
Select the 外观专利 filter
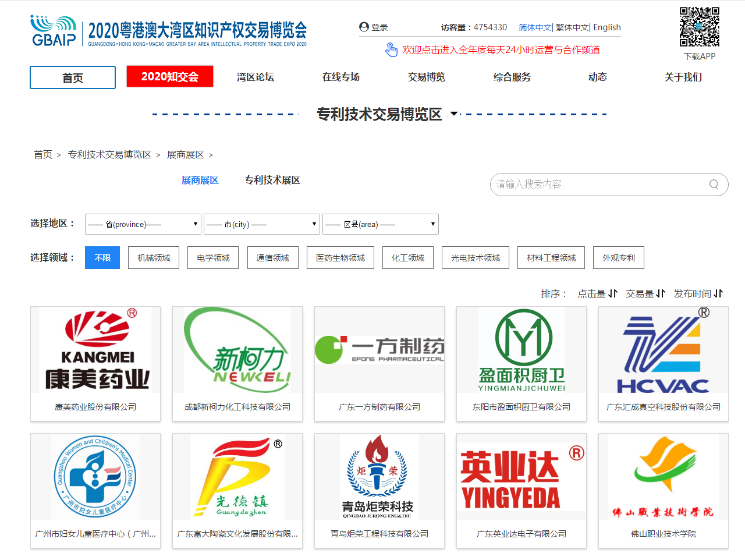pos(619,258)
